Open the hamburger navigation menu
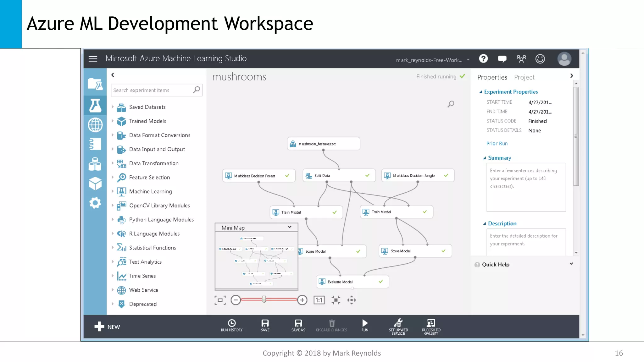The height and width of the screenshot is (362, 644). click(x=93, y=59)
